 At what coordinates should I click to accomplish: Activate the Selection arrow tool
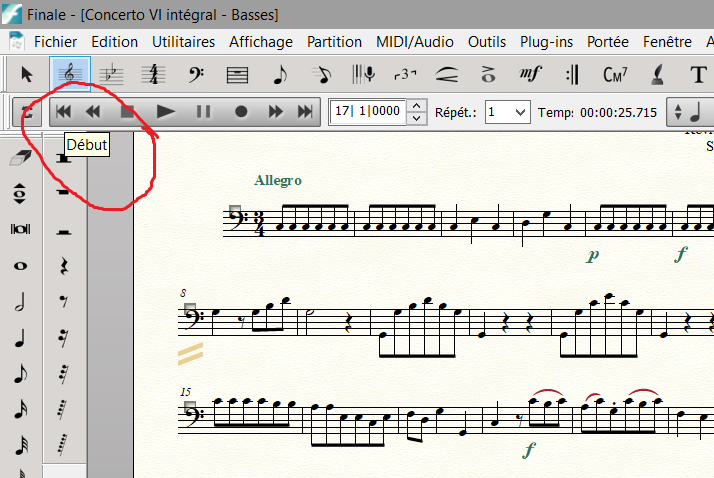pyautogui.click(x=27, y=74)
